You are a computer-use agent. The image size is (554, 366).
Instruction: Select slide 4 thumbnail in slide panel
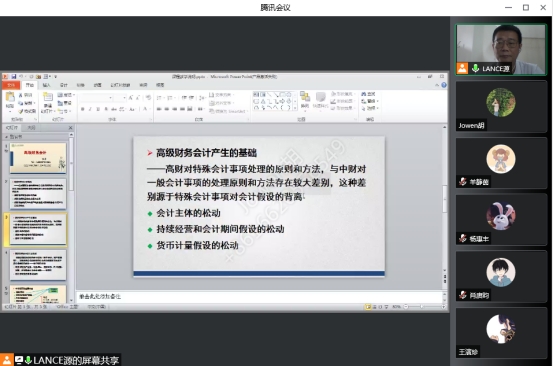38,265
